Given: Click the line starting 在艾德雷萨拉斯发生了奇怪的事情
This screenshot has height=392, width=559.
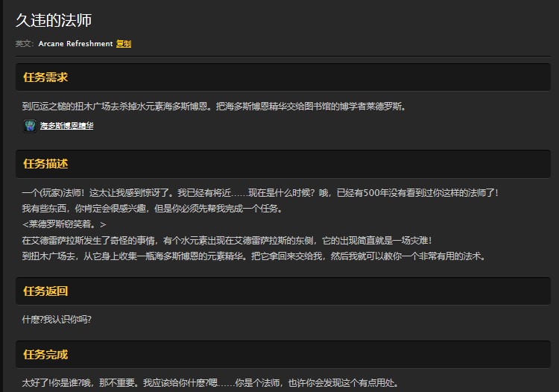Looking at the screenshot, I should click(227, 241).
